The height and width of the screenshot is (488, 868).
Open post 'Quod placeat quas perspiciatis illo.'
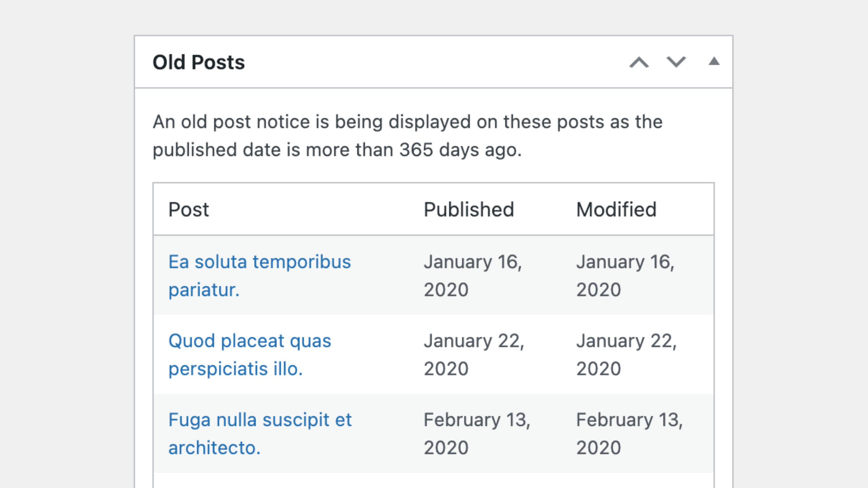250,355
